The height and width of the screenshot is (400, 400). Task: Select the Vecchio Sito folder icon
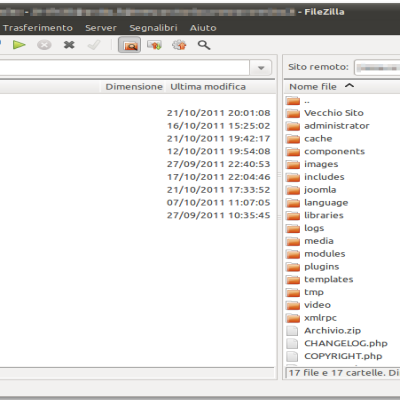click(x=293, y=113)
